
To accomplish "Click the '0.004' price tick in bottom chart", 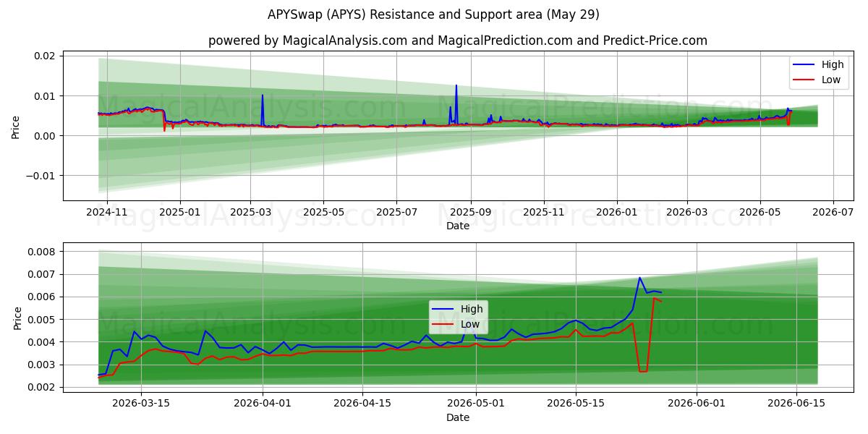I will coord(43,342).
